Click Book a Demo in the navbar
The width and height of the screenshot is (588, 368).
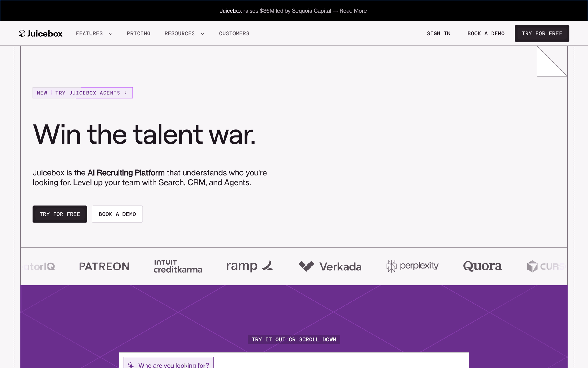(486, 33)
